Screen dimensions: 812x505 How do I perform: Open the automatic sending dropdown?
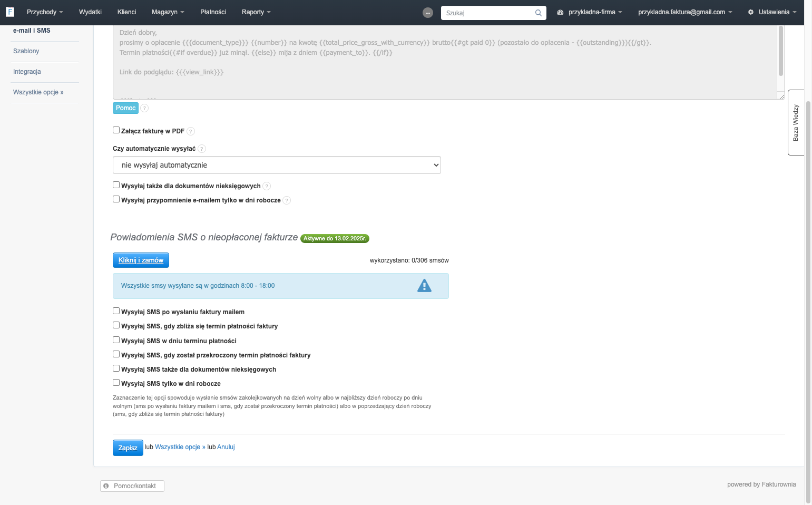[x=277, y=165]
